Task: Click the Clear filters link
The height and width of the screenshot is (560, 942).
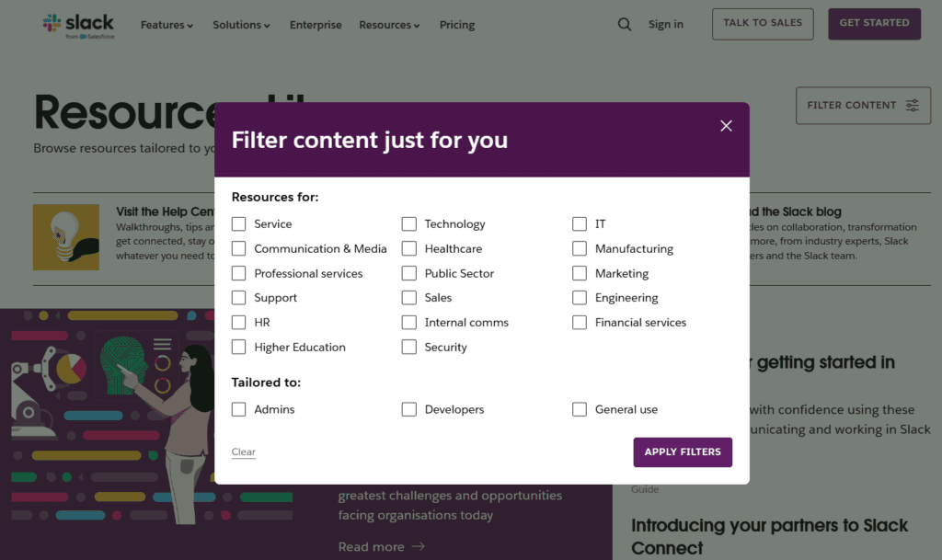Action: coord(243,452)
